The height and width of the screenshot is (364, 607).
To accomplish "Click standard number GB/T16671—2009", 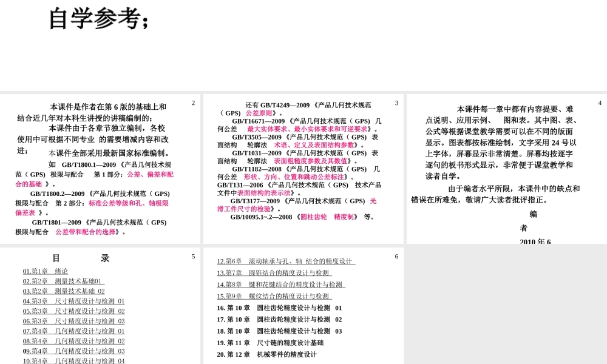I will click(258, 121).
